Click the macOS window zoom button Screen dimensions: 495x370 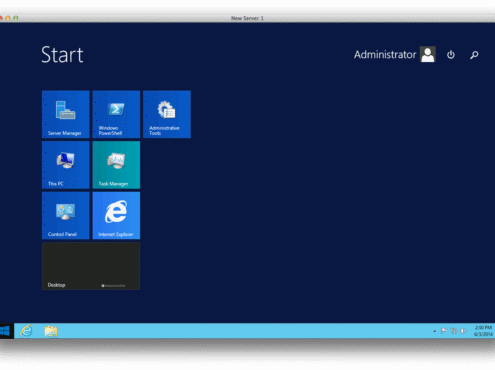pyautogui.click(x=16, y=18)
